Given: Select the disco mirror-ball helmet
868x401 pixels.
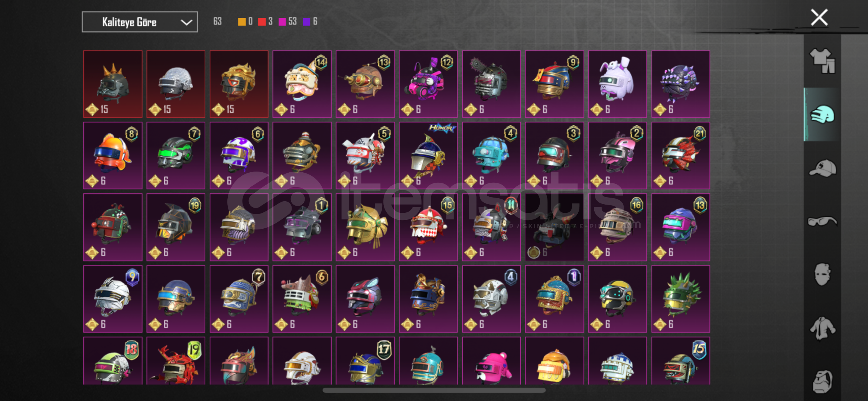Looking at the screenshot, I should tap(176, 84).
